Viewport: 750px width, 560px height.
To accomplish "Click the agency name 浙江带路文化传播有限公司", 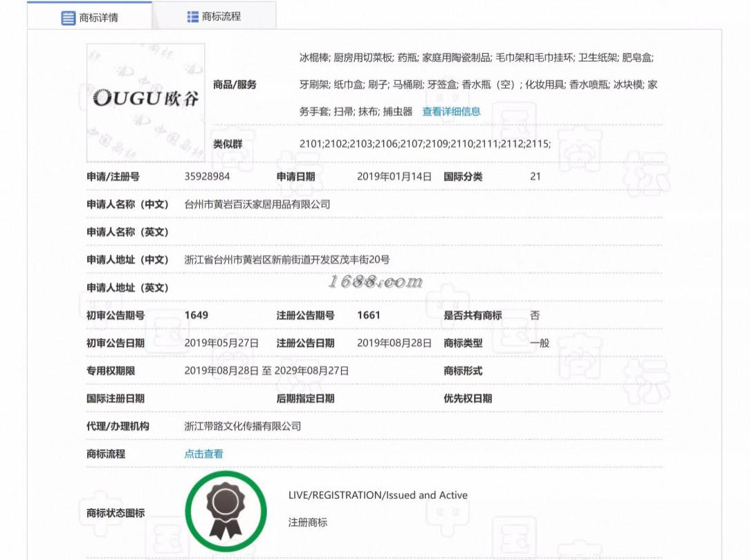I will point(243,426).
